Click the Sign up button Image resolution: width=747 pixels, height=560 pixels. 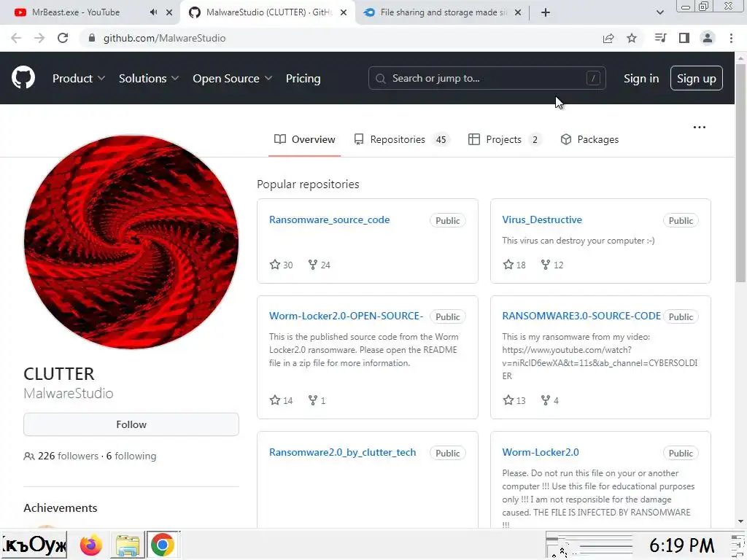(x=697, y=78)
